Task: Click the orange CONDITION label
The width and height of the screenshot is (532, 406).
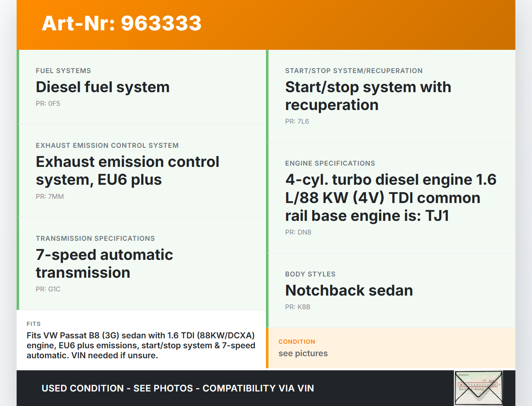Action: tap(297, 342)
